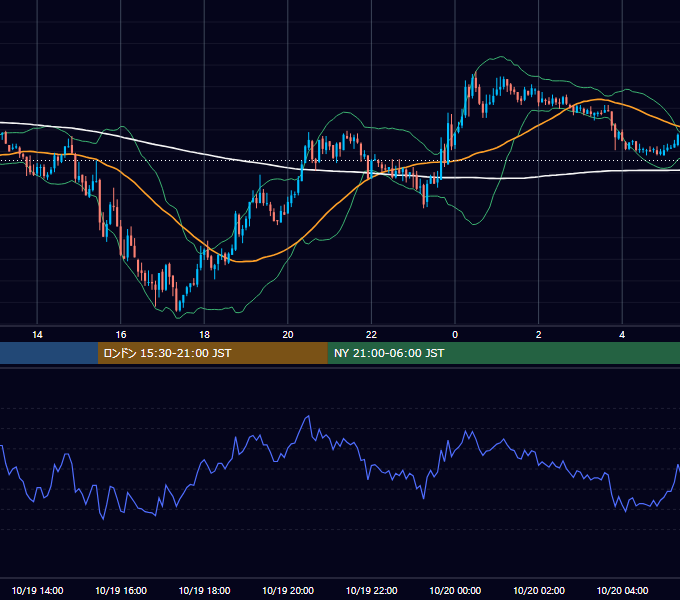Image resolution: width=680 pixels, height=600 pixels.
Task: Click the 4 hour axis label
Action: pyautogui.click(x=622, y=335)
